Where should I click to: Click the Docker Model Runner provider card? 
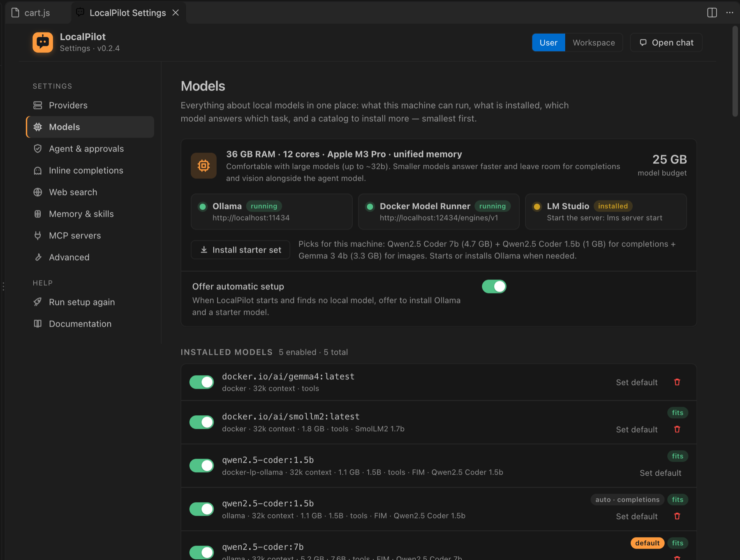click(x=439, y=212)
